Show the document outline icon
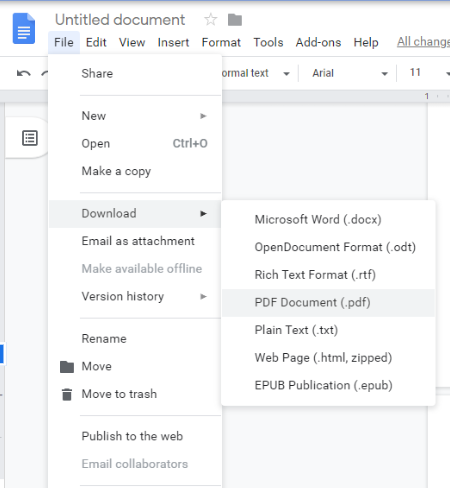The image size is (450, 488). 30,138
